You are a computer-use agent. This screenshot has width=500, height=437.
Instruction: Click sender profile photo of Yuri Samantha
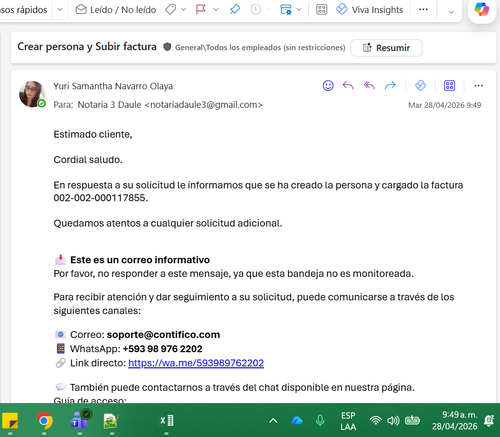coord(32,94)
